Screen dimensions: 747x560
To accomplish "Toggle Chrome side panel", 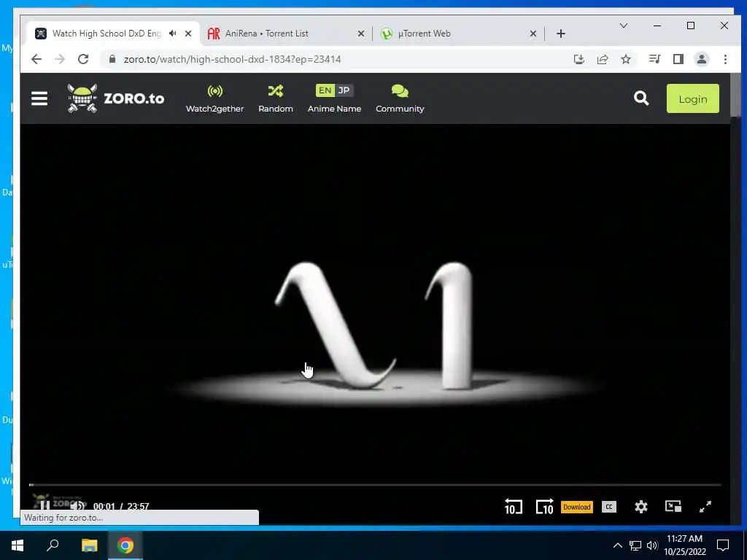I will point(678,59).
